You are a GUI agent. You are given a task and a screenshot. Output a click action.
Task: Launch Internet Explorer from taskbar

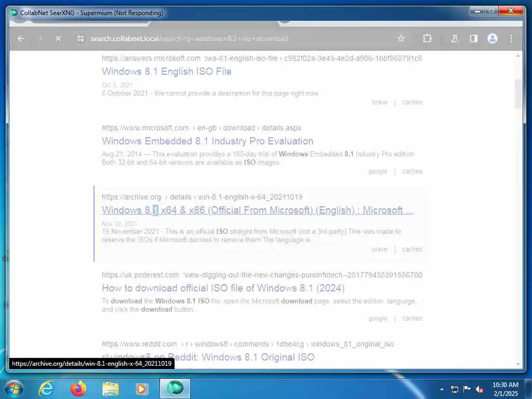point(46,389)
